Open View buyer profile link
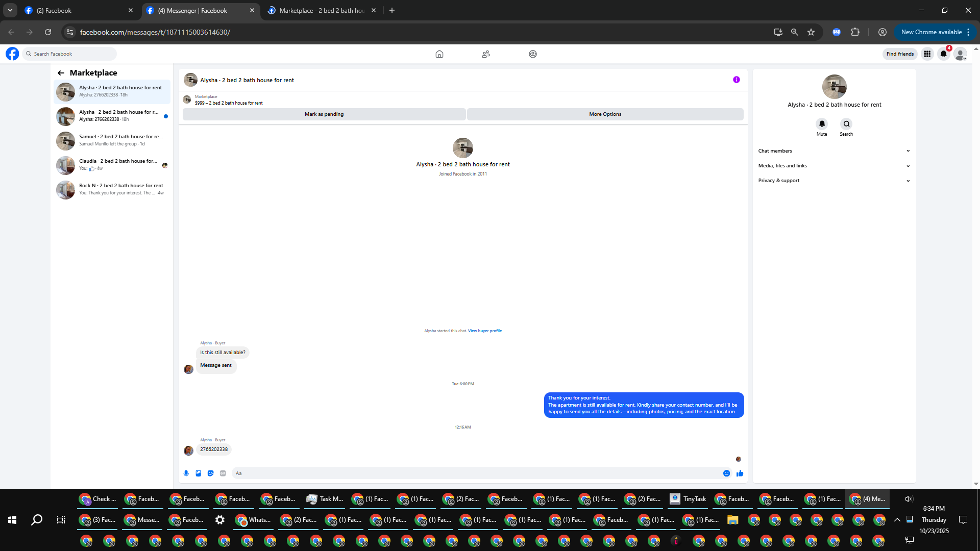Image resolution: width=980 pixels, height=551 pixels. click(x=484, y=331)
